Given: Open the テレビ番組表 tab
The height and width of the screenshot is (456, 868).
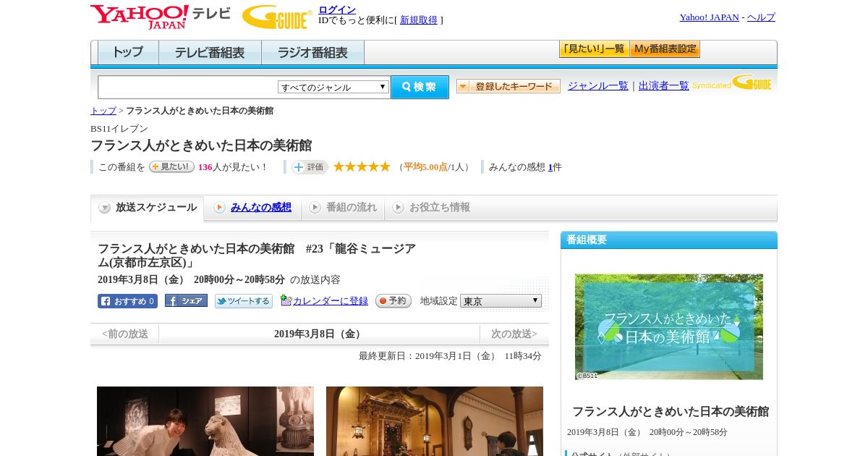Looking at the screenshot, I should [x=210, y=53].
